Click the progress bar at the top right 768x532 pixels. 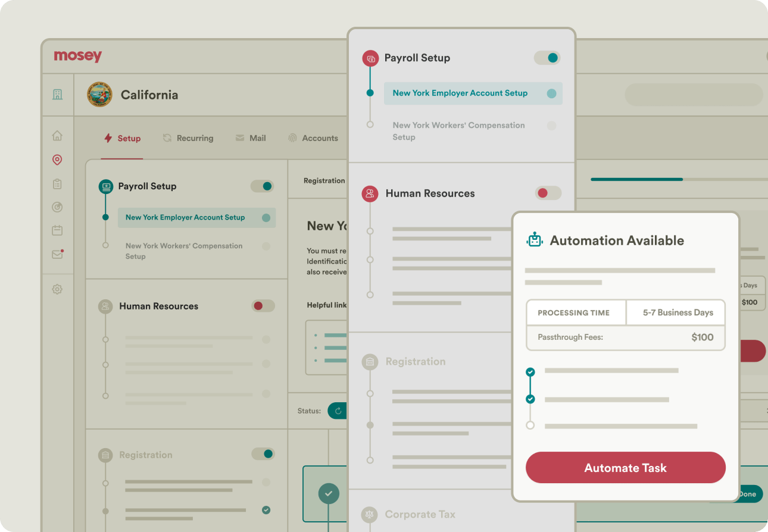point(679,179)
